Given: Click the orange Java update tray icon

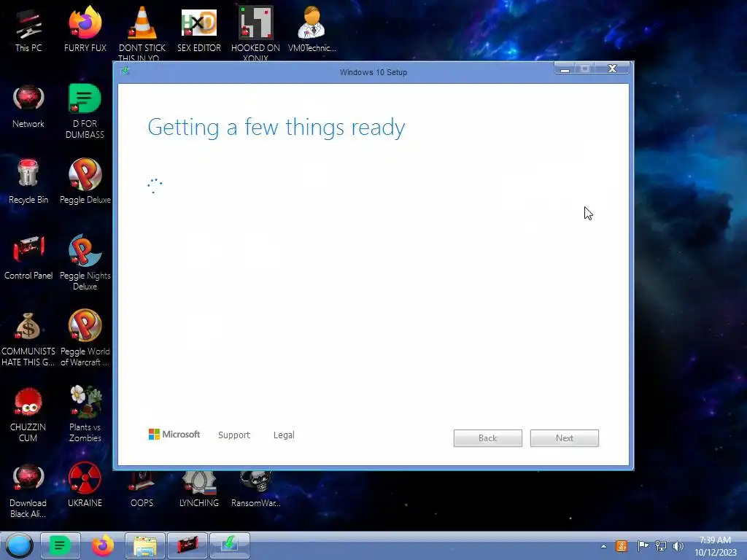Looking at the screenshot, I should pos(622,546).
